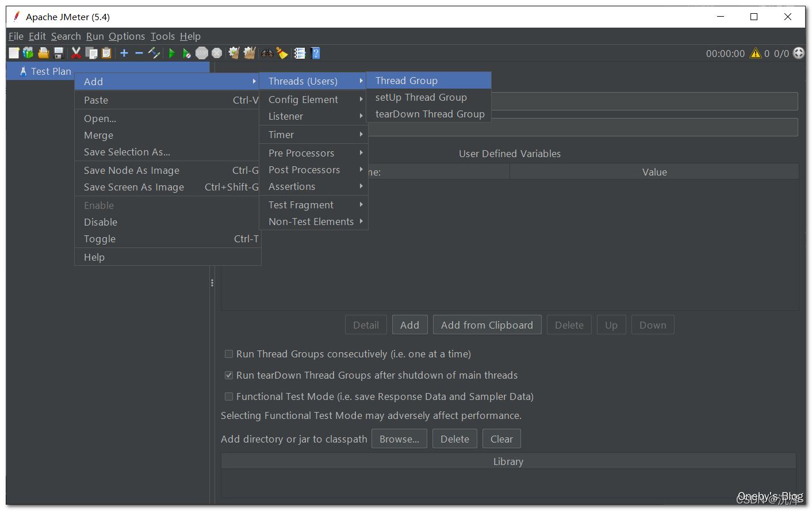Click the Reset Search yellow broom icon
This screenshot has height=511, width=812.
click(282, 53)
